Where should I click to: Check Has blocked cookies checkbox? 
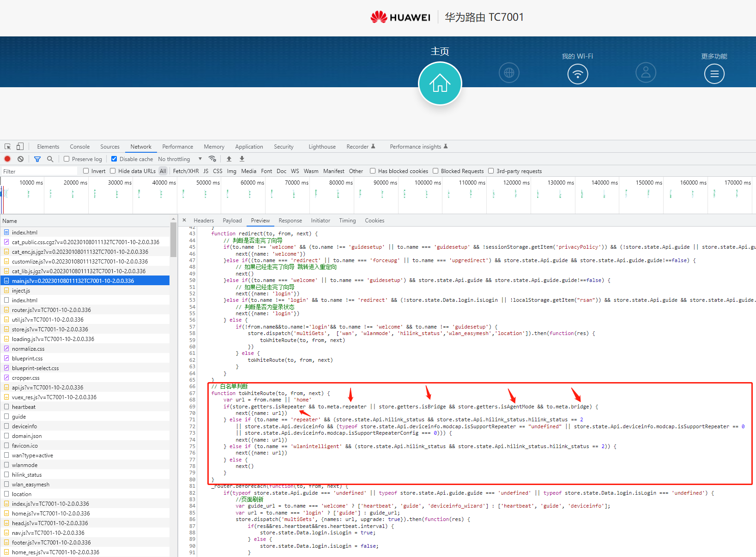click(x=373, y=171)
